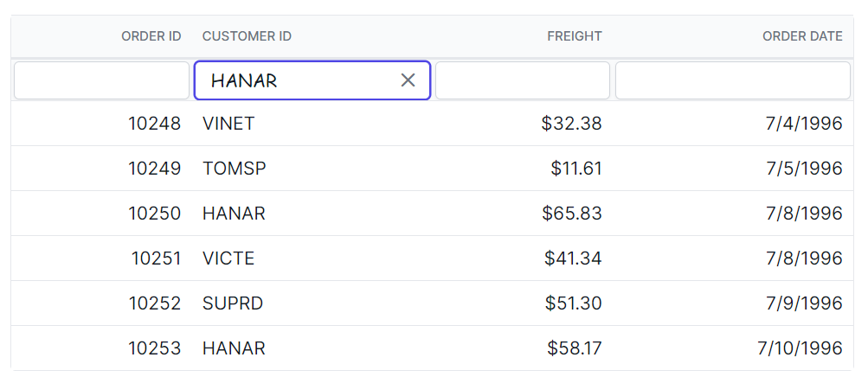Screen dimensions: 868x383
Task: Sort by the Customer ID column header
Action: [247, 36]
